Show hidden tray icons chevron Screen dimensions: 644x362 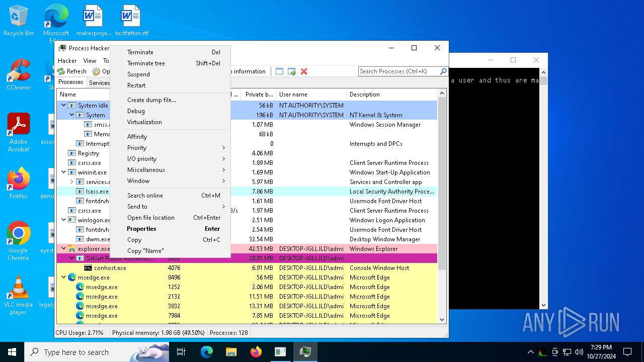tap(530, 352)
